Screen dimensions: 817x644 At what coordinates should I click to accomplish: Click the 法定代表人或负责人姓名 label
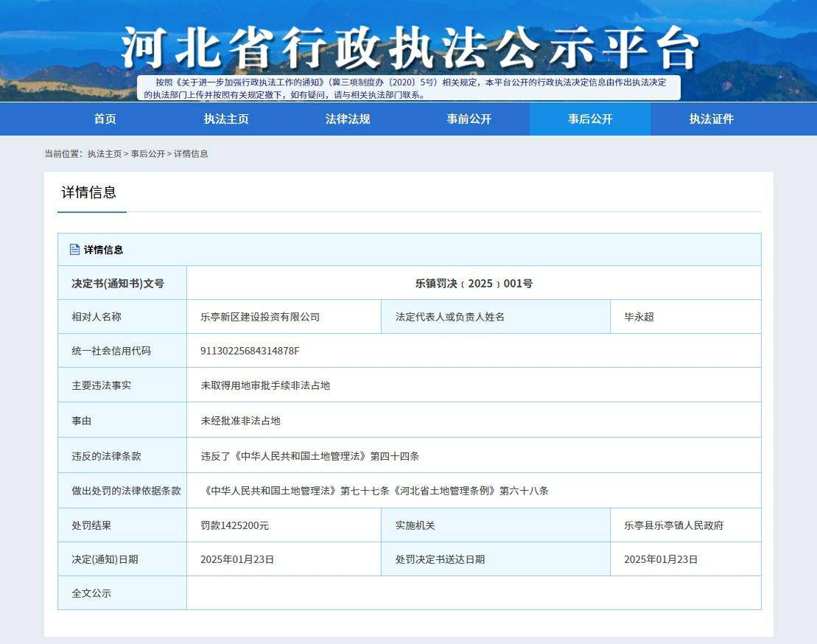coord(449,317)
